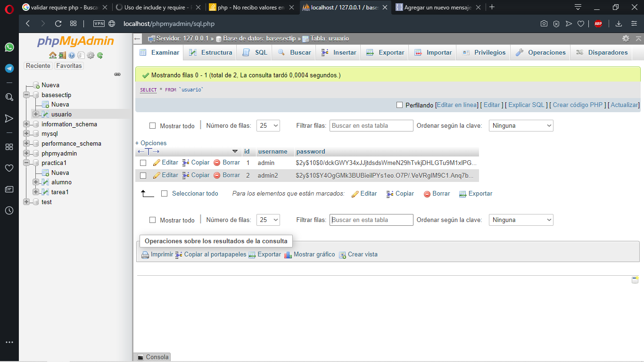Open upper Ordenar según la clave dropdown
Viewport: 644px width, 362px height.
coord(521,126)
